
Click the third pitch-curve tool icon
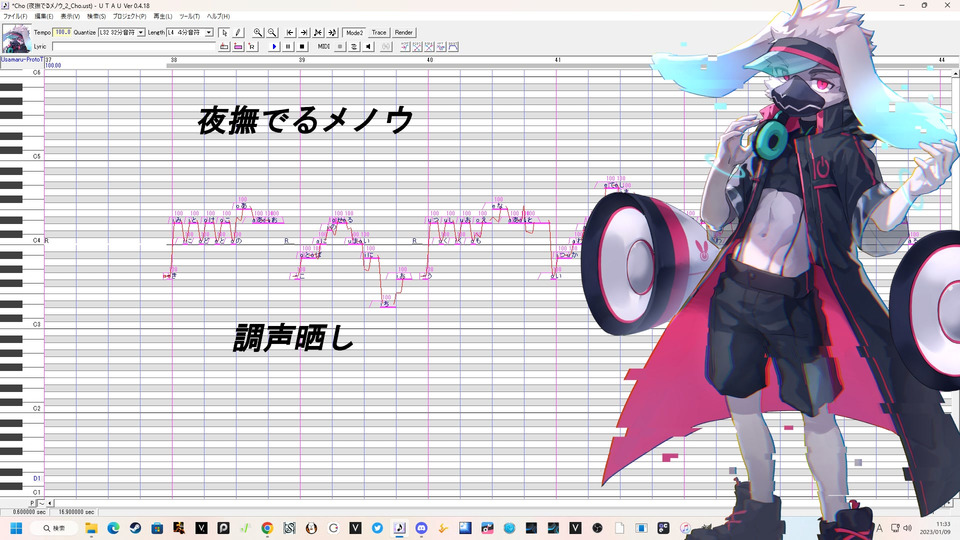click(x=429, y=47)
